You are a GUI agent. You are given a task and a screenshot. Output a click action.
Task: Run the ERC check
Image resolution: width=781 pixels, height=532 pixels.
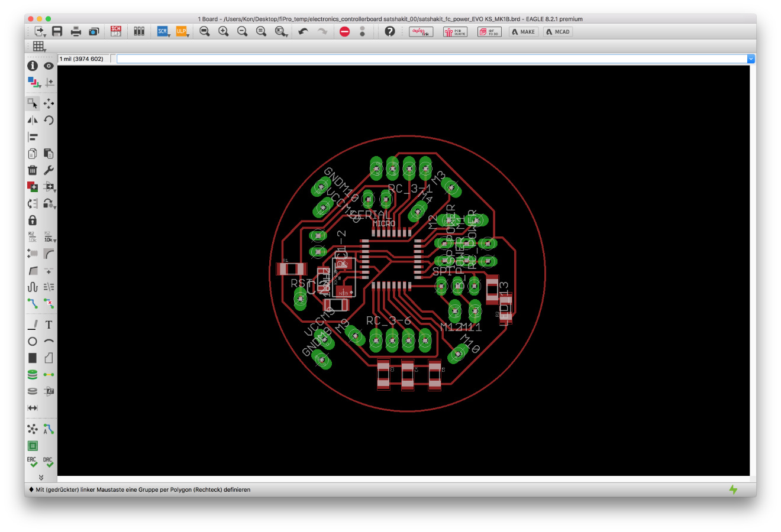point(33,462)
